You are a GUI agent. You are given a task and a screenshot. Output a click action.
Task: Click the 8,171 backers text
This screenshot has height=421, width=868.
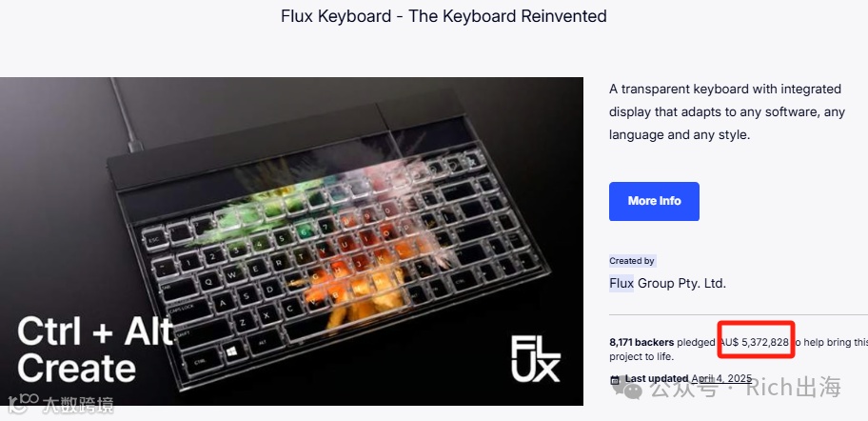641,342
